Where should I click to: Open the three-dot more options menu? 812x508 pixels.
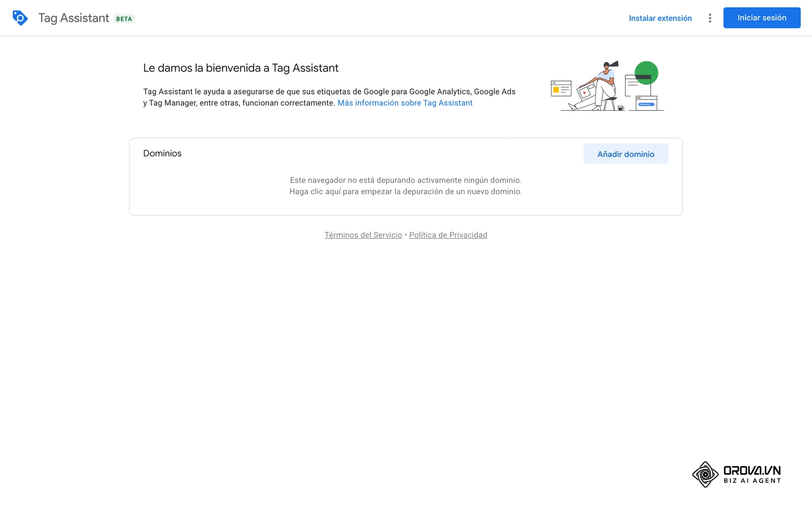[x=710, y=18]
